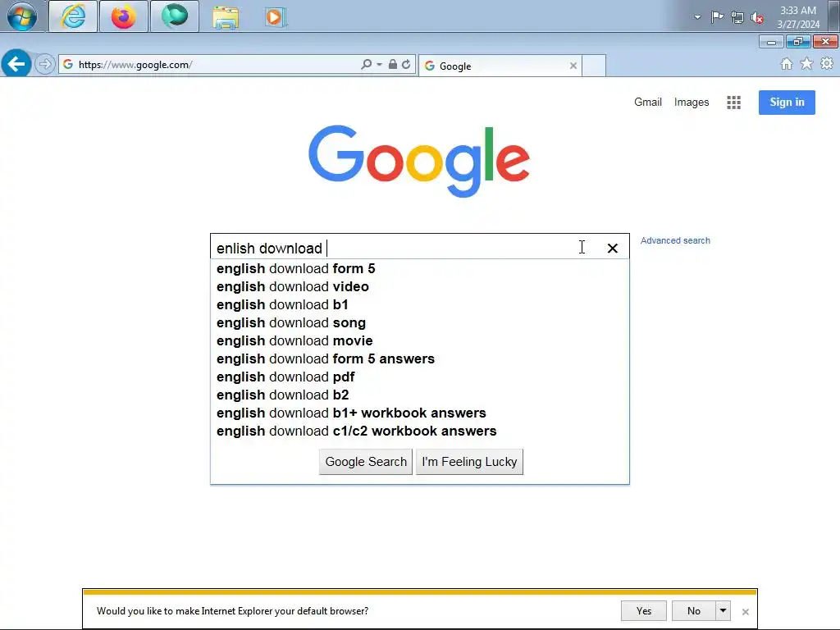
Task: Open the IE Tools gear icon
Action: (x=827, y=64)
